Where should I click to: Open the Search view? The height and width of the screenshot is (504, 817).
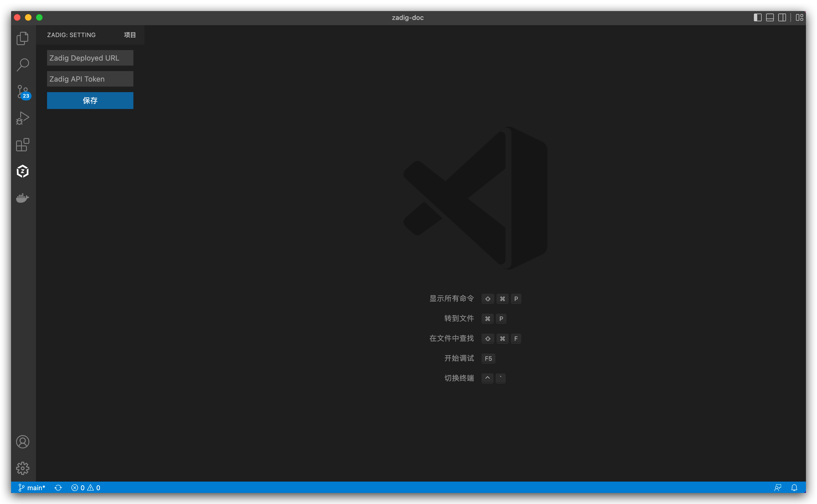[x=22, y=64]
